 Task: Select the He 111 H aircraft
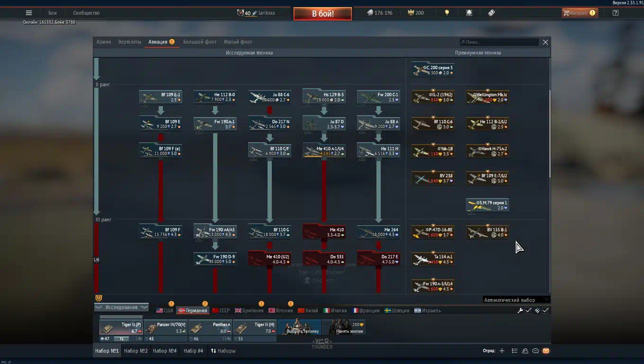[x=378, y=151]
